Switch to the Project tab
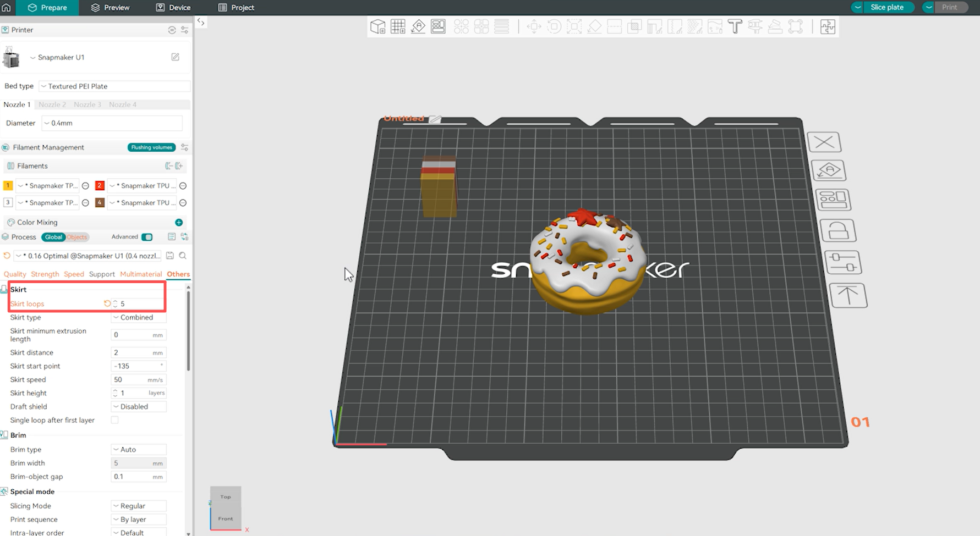This screenshot has height=536, width=980. click(236, 8)
